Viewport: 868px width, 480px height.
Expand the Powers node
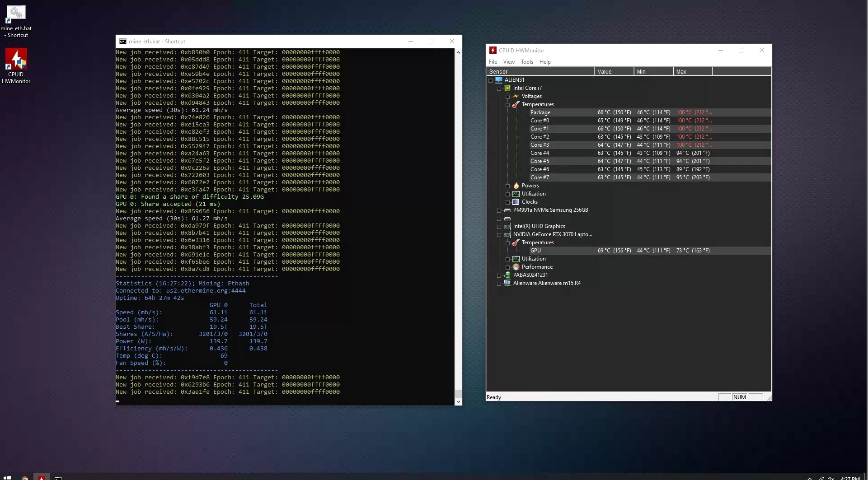point(507,186)
